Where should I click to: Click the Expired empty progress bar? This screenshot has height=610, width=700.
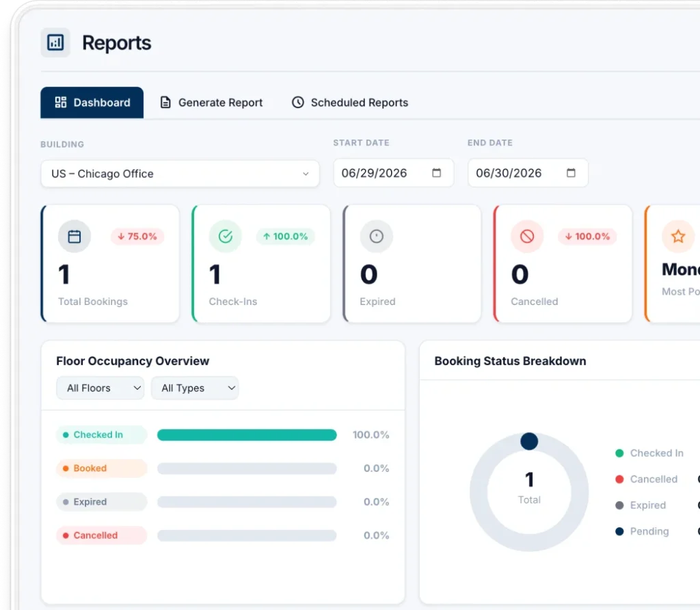point(247,502)
